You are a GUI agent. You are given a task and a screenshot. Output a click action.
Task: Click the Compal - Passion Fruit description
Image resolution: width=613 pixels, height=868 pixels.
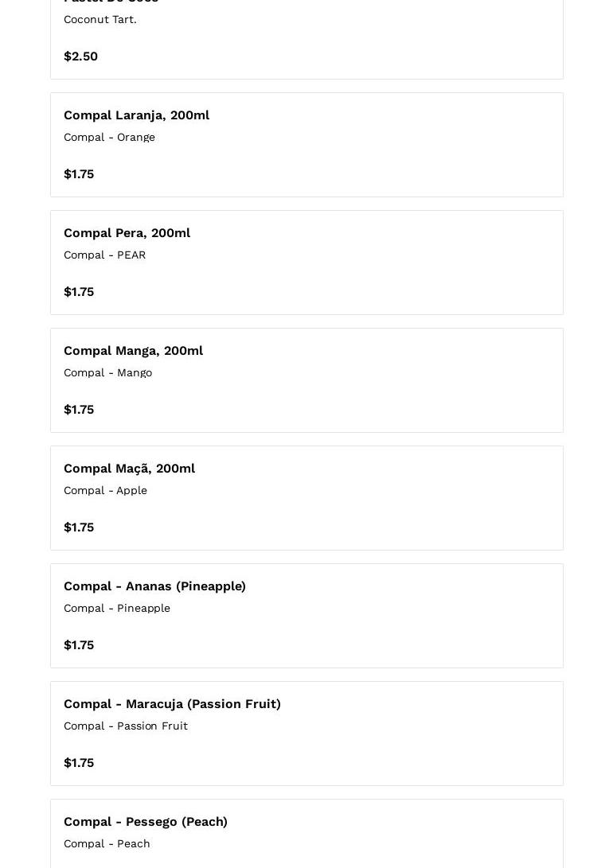(x=125, y=726)
